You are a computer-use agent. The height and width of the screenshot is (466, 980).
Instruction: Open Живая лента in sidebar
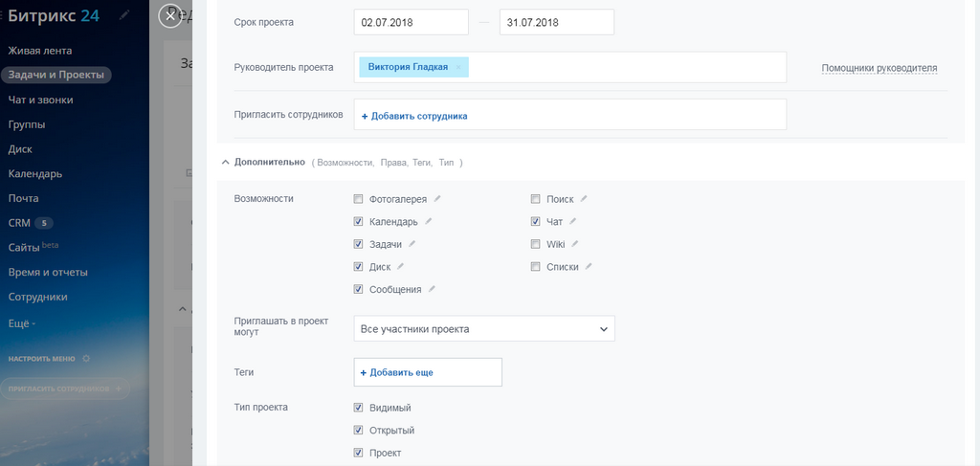point(40,51)
